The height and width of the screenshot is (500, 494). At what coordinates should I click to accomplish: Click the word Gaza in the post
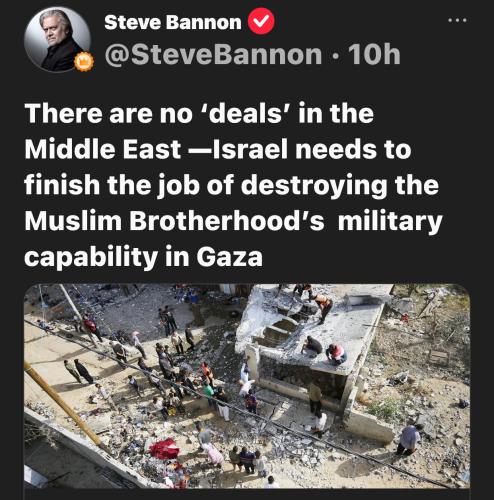(229, 257)
